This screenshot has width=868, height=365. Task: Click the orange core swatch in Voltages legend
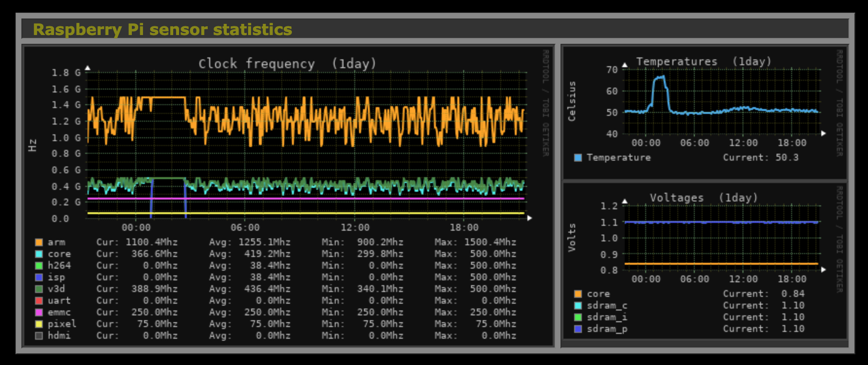coord(578,294)
